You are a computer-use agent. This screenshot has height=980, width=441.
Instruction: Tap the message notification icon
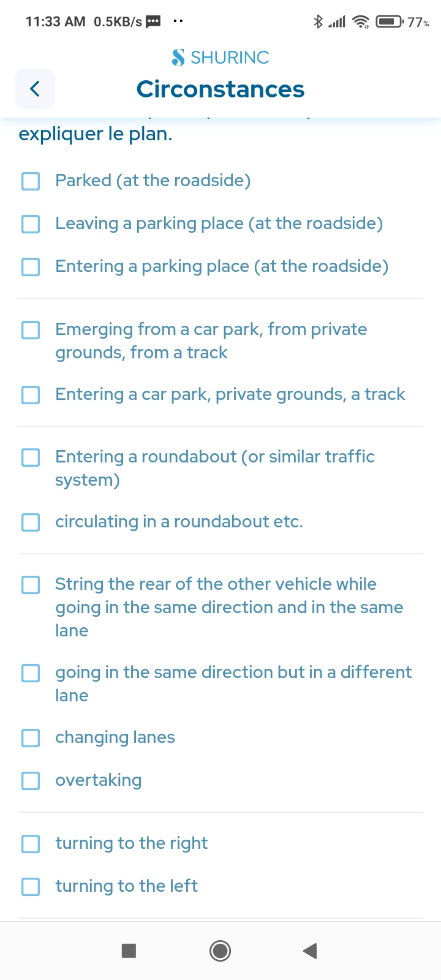pyautogui.click(x=153, y=22)
